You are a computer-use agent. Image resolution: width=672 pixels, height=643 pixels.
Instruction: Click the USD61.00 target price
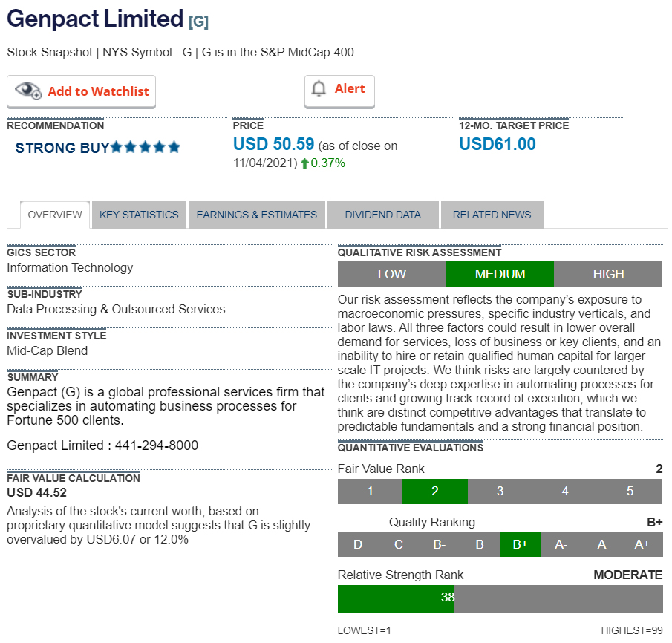[x=497, y=144]
